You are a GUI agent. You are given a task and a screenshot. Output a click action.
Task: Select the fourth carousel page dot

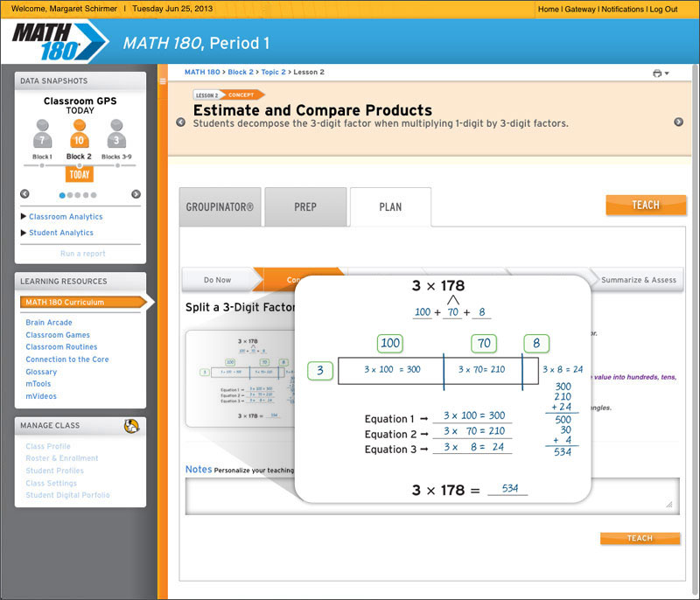[86, 195]
